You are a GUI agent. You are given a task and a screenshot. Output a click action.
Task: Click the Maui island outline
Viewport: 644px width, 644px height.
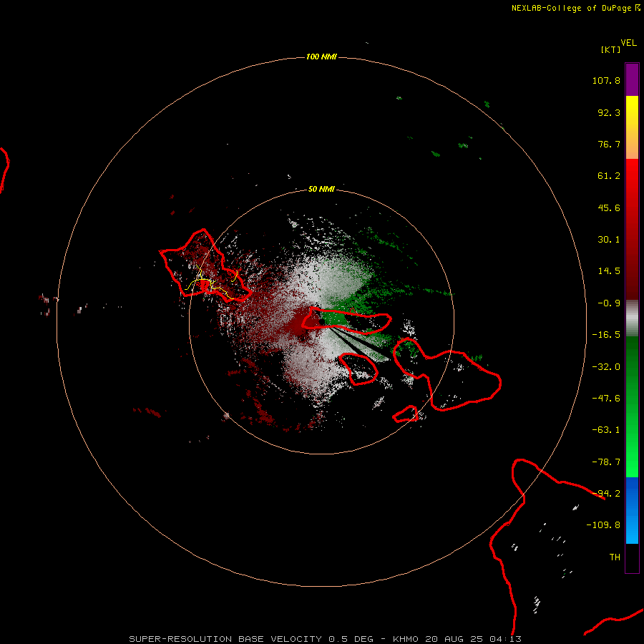tap(448, 374)
